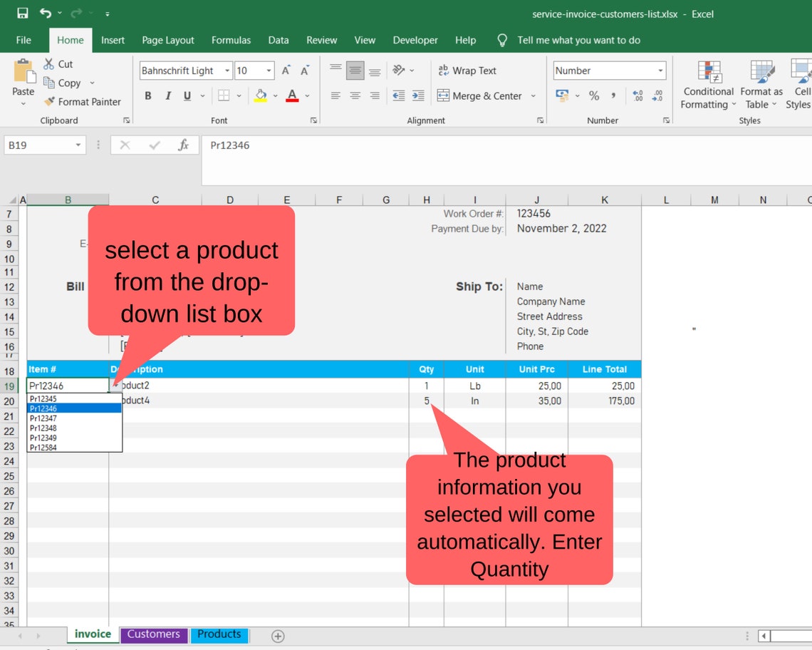Switch to the Formulas ribbon tab
The height and width of the screenshot is (650, 812).
231,40
